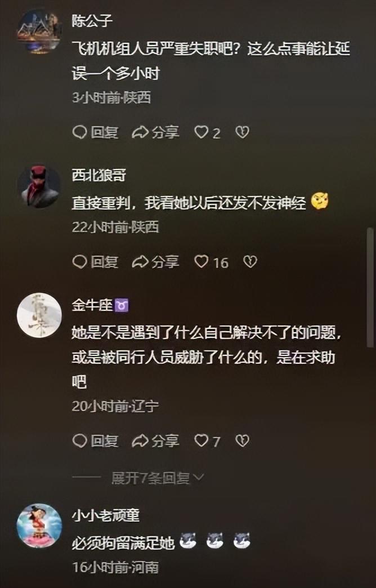Expand 展开7条回复 replies
Screen dimensions: 376x588
click(158, 478)
